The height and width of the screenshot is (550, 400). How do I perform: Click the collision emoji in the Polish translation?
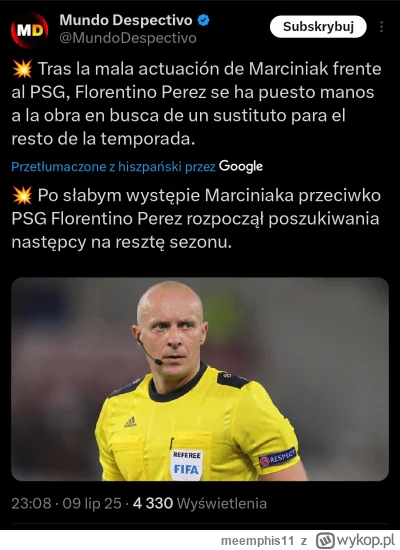[x=22, y=195]
